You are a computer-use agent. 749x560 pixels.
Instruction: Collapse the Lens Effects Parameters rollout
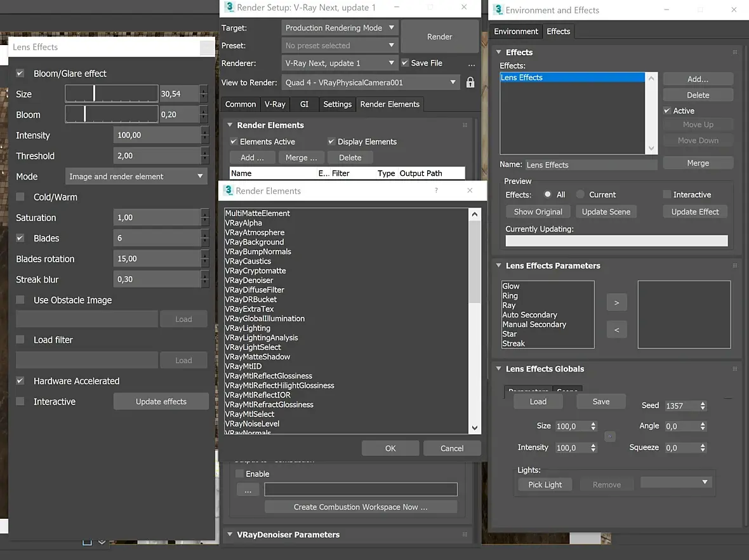[497, 266]
